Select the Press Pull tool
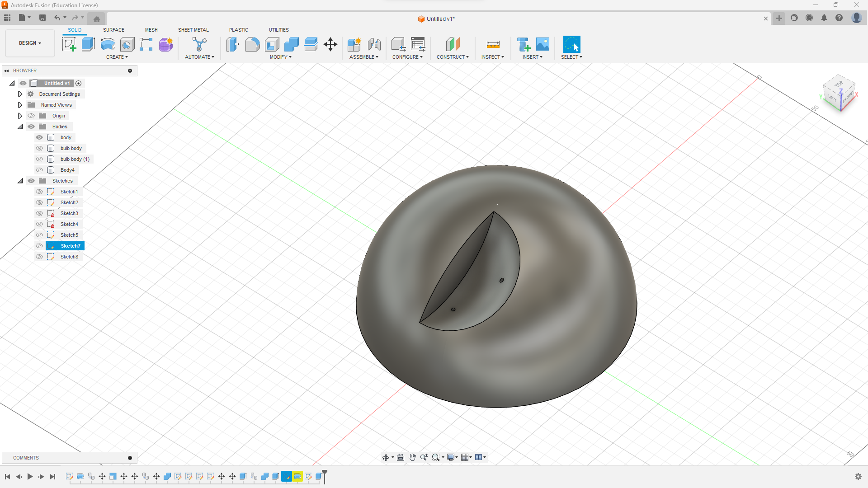This screenshot has width=868, height=488. 233,44
